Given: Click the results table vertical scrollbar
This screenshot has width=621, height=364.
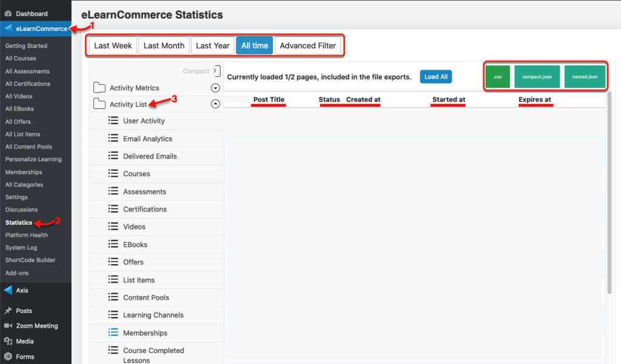Looking at the screenshot, I should coord(609,192).
